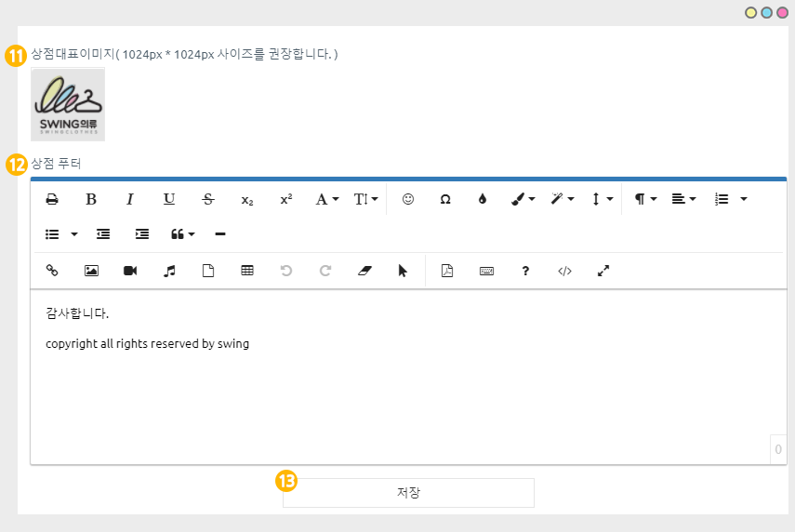
Task: Toggle bold formatting
Action: [91, 199]
